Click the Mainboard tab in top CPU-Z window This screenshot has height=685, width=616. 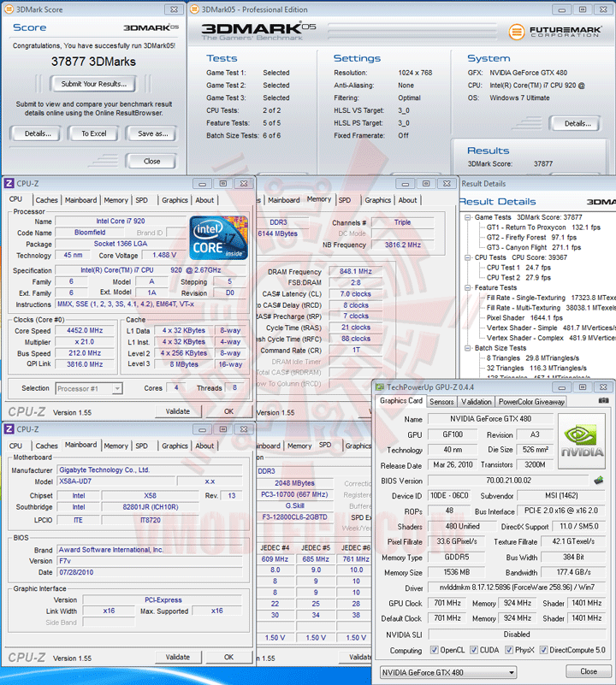(x=81, y=200)
